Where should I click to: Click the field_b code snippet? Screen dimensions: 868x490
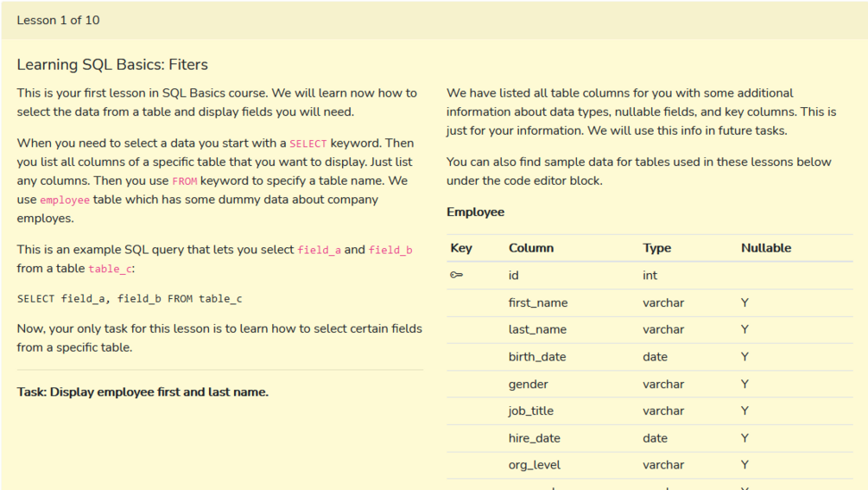tap(390, 251)
